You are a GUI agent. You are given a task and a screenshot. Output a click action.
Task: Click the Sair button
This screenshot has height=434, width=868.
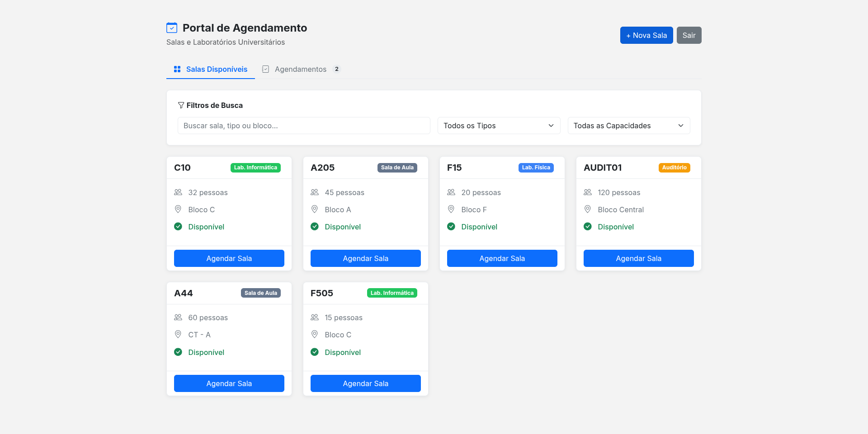pos(689,35)
